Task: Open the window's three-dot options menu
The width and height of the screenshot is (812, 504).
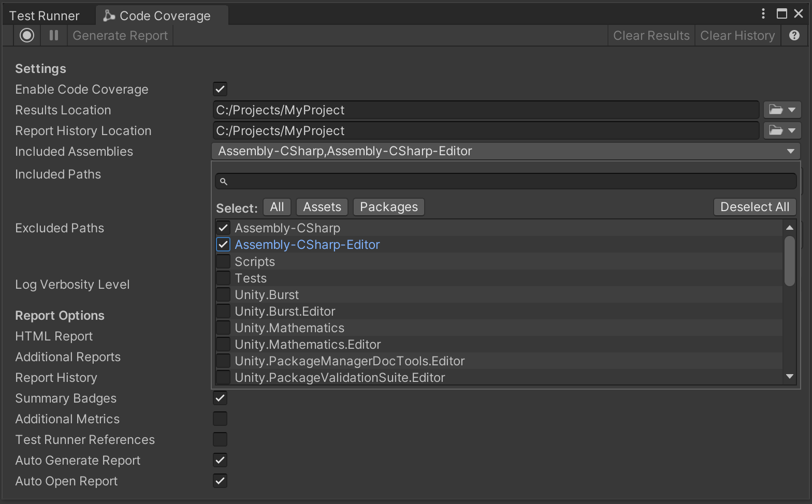Action: [763, 13]
